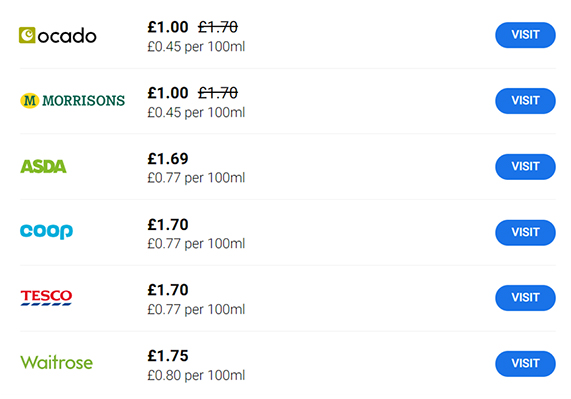The image size is (571, 399).
Task: Click the Morrisons logo
Action: 72,100
